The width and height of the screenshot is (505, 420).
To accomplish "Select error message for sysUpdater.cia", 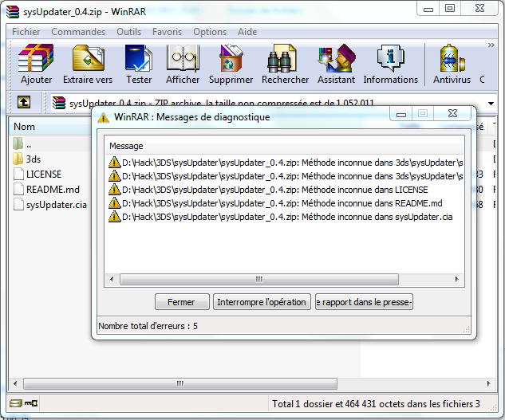I will 281,217.
